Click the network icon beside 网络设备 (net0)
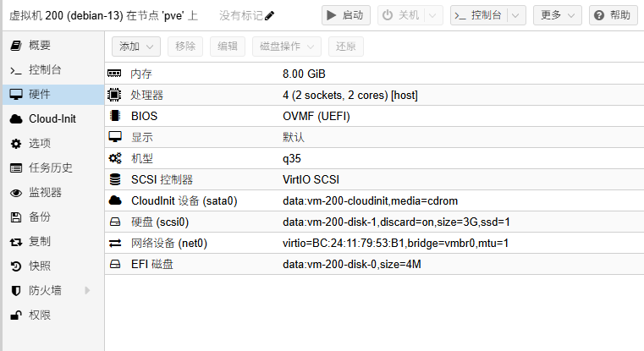Screen dimensions: 644x351 coord(115,244)
